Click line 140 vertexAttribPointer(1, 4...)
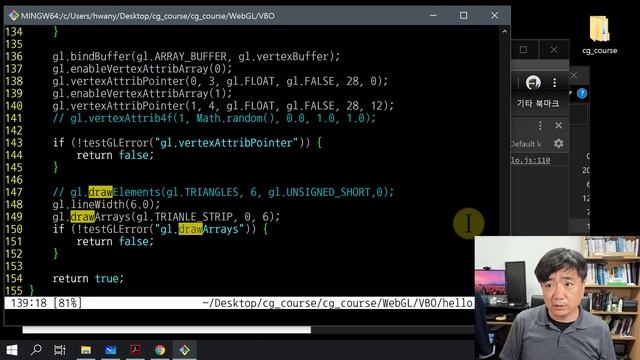640x360 pixels. pyautogui.click(x=223, y=106)
